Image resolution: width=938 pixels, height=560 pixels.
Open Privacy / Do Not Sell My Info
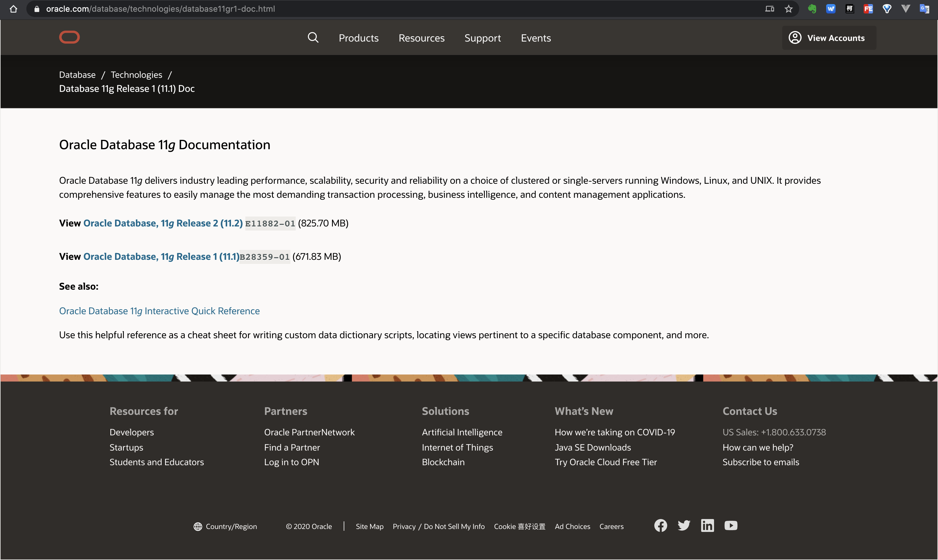pos(439,526)
